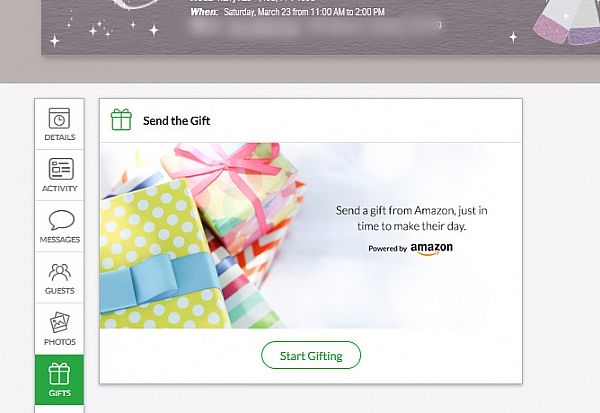Click the Send the Gift heading
The width and height of the screenshot is (600, 413).
[176, 121]
